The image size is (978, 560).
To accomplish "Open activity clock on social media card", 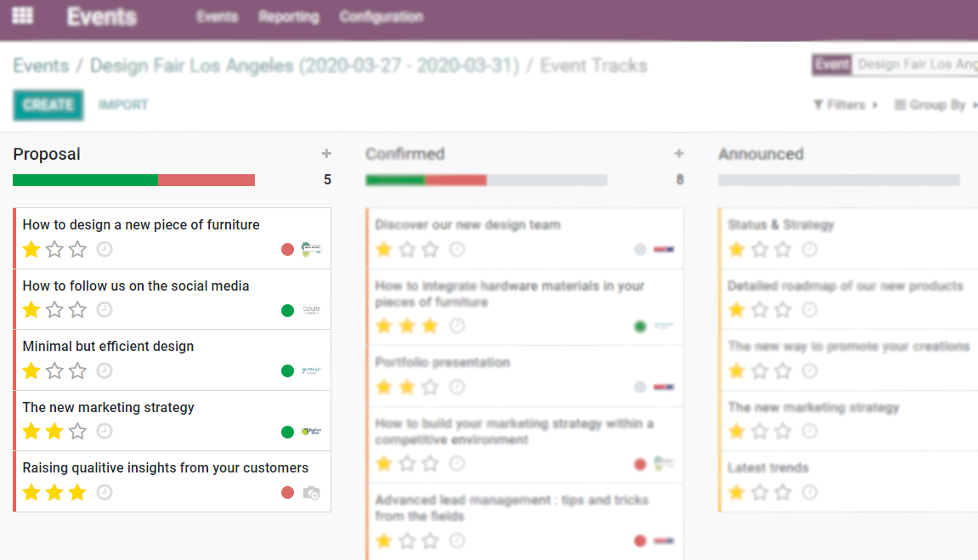I will 105,310.
